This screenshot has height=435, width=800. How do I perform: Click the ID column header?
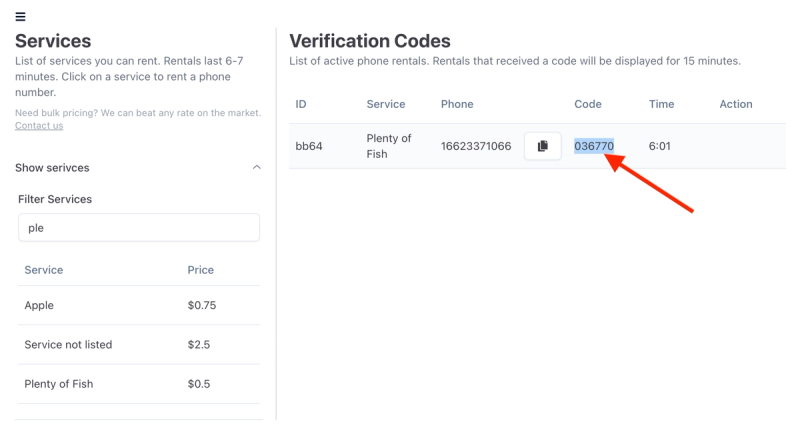point(301,104)
